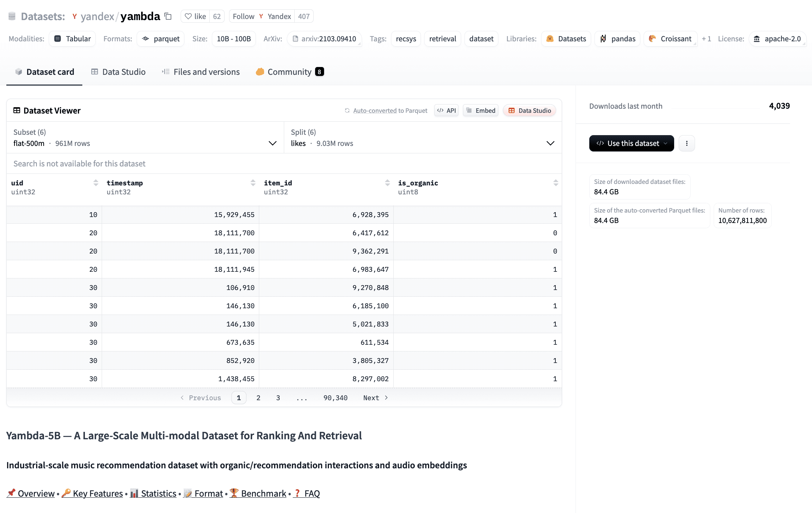Screen dimensions: 812x513
Task: Select the Tabular modality icon
Action: pos(58,38)
